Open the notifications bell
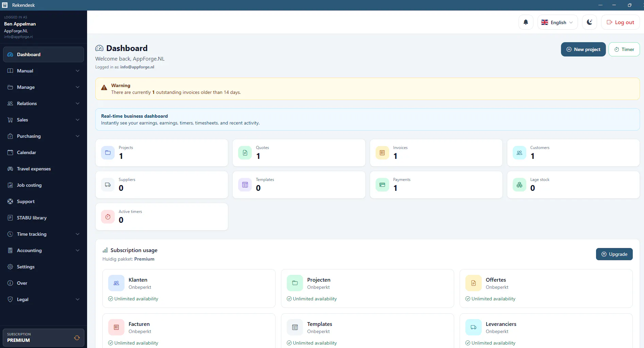Screen dimensions: 644x348 click(x=526, y=22)
